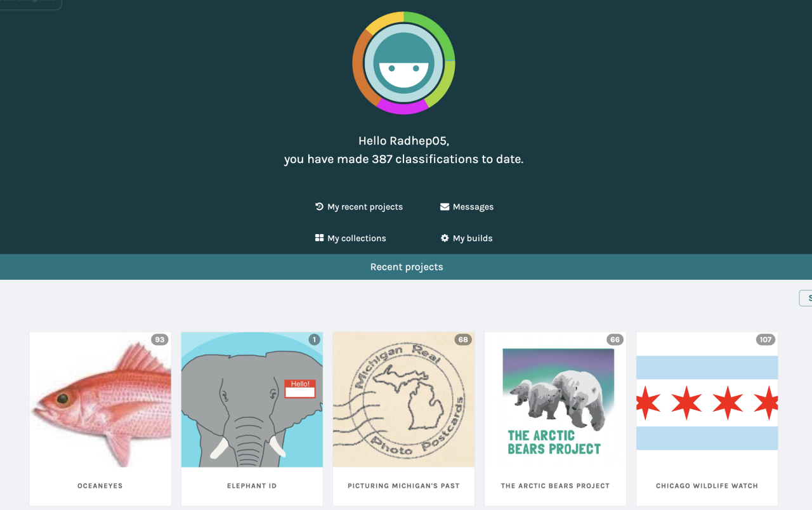Click the gear icon beside My builds
812x510 pixels.
(x=445, y=238)
